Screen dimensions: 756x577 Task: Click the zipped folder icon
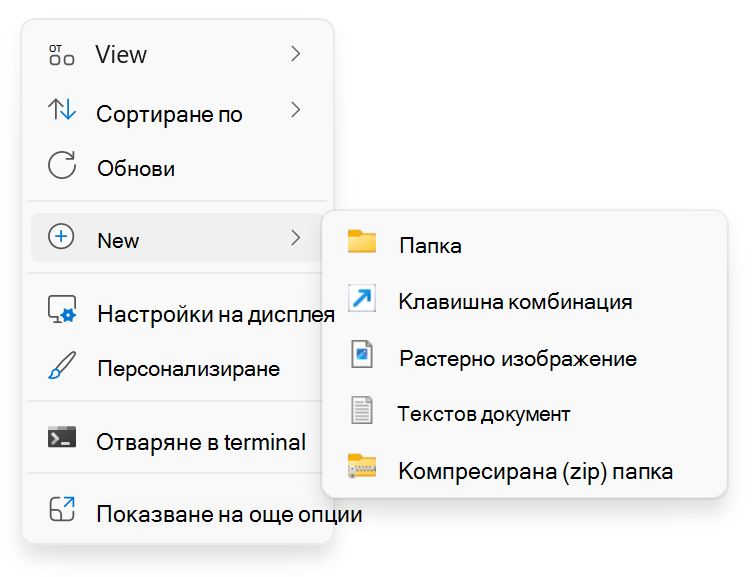pyautogui.click(x=362, y=466)
